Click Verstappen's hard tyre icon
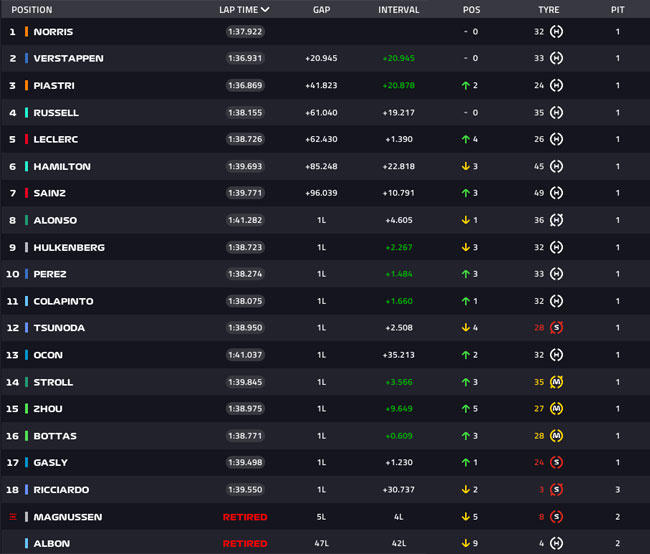Screen dimensions: 650x554 click(556, 58)
